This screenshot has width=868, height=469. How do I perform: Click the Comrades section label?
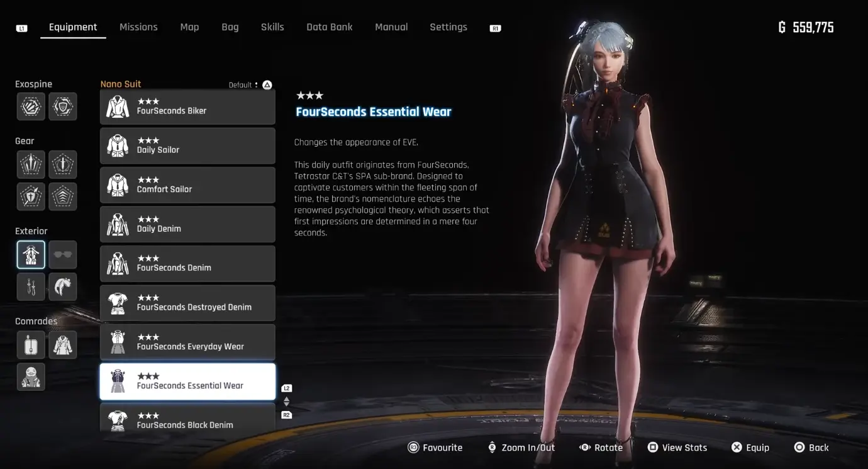tap(36, 321)
